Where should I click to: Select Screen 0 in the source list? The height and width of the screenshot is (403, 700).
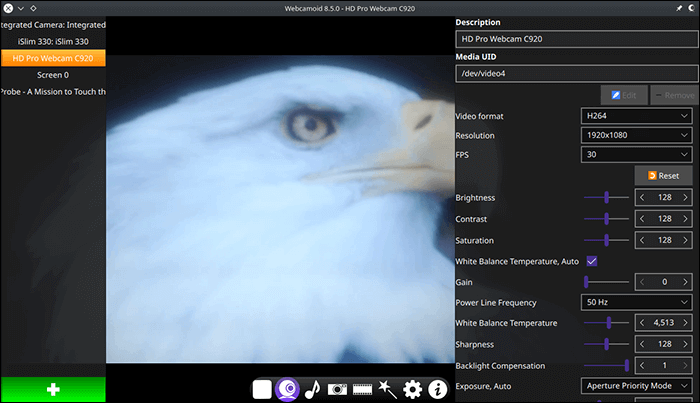(52, 75)
